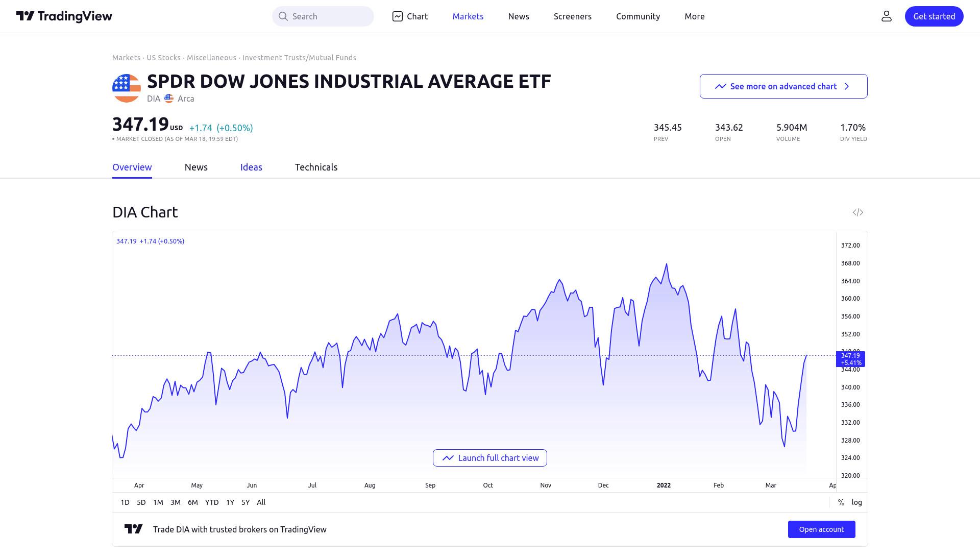Click the search input field
The height and width of the screenshot is (560, 980).
pos(323,16)
